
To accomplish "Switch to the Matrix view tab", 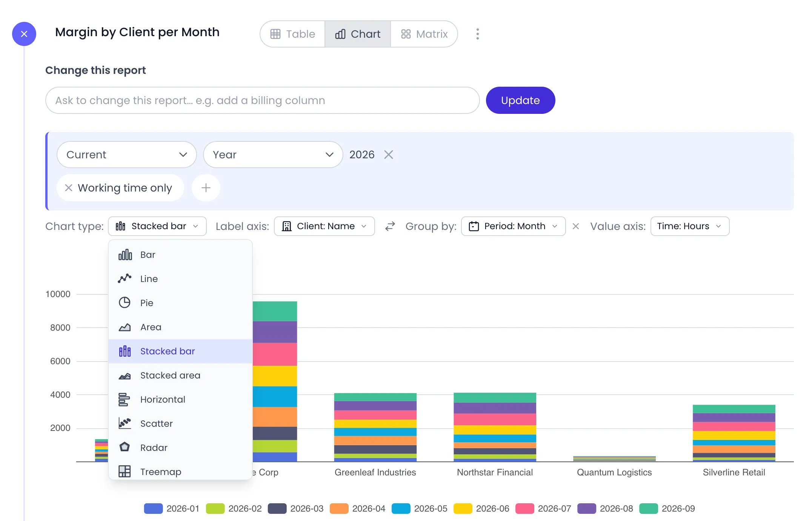I will click(424, 34).
